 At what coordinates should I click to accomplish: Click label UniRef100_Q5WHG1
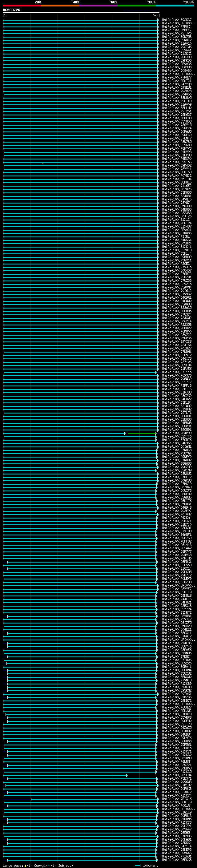pyautogui.click(x=176, y=504)
